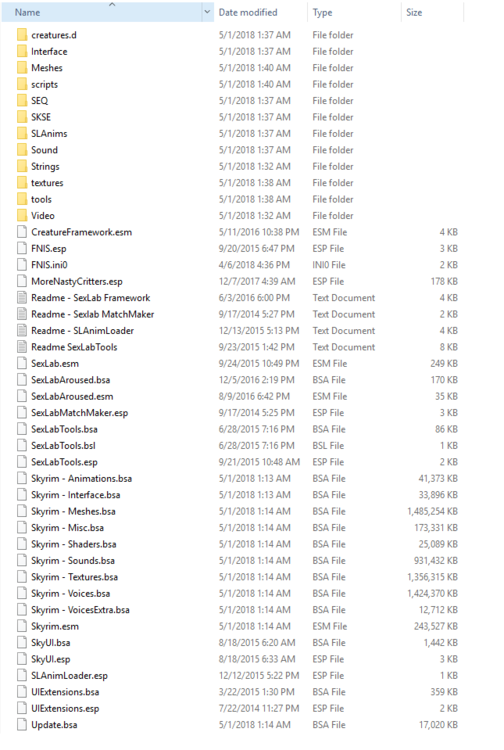Select the Video folder icon
This screenshot has width=504, height=750.
22,216
